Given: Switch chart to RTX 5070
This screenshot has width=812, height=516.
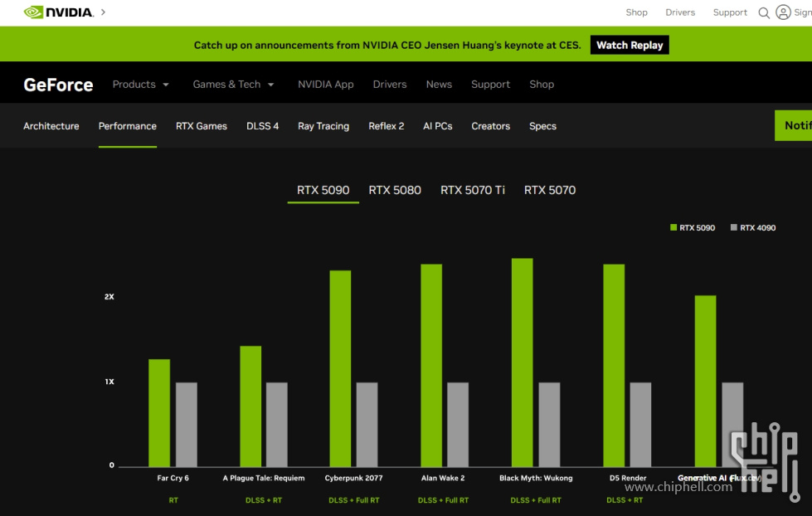Looking at the screenshot, I should pos(549,190).
